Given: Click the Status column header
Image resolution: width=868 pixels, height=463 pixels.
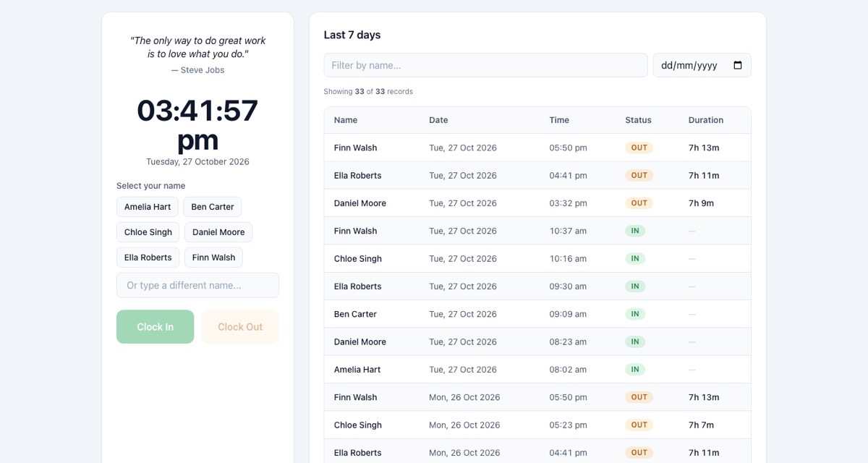Looking at the screenshot, I should (x=638, y=120).
